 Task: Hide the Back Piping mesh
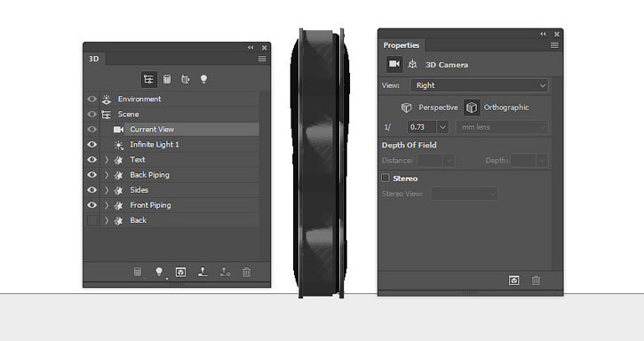(92, 175)
